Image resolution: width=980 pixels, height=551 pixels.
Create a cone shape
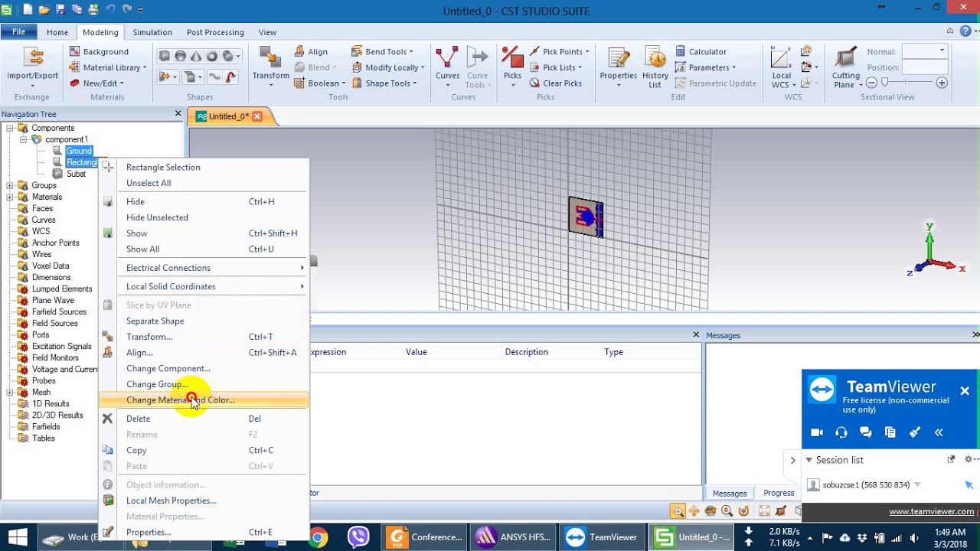pyautogui.click(x=196, y=56)
